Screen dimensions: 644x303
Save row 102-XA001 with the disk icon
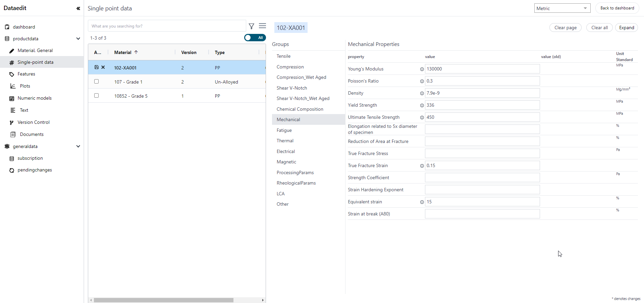click(x=97, y=67)
